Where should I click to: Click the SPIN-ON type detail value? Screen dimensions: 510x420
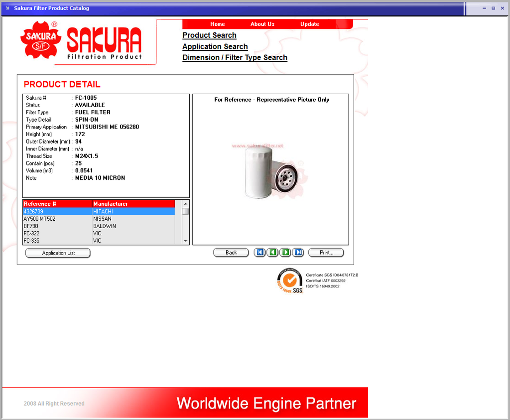87,120
